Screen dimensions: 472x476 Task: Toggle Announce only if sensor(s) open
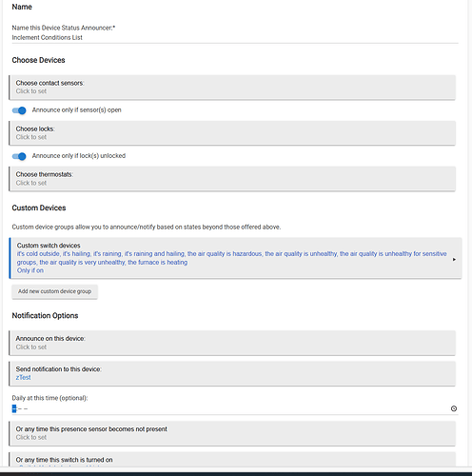coord(19,110)
